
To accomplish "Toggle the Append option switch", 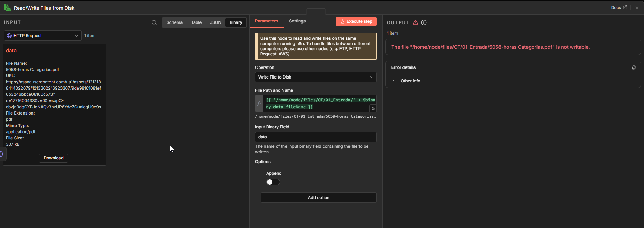I will pos(273,182).
